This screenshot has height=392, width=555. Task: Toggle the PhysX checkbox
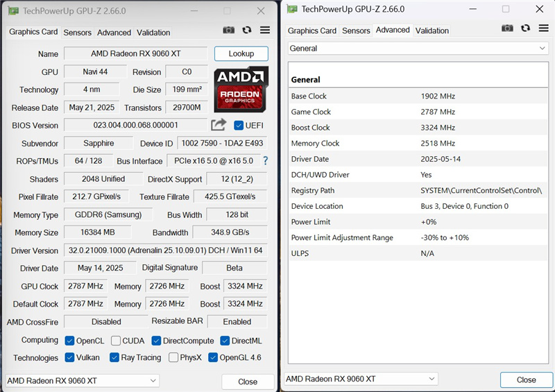173,358
